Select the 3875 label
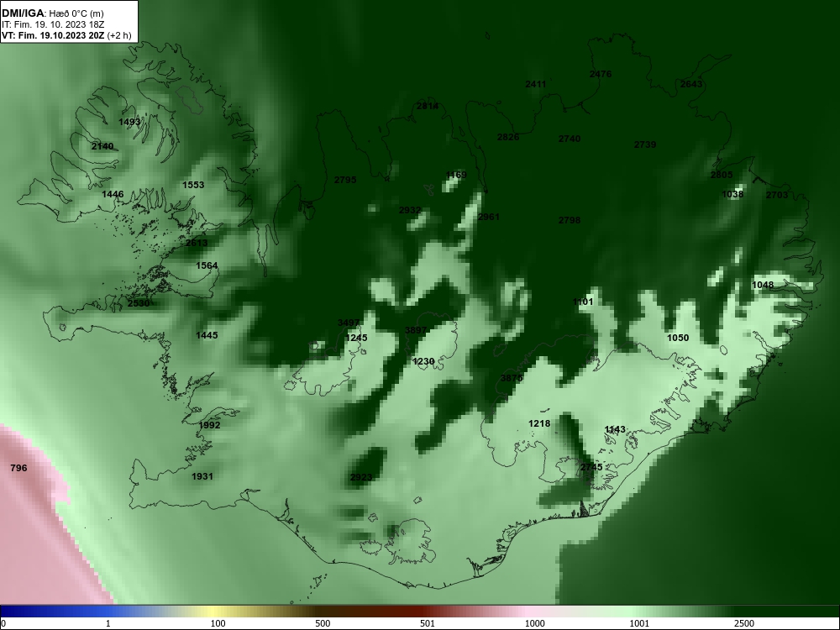Screen dimensions: 840x630 (512, 378)
